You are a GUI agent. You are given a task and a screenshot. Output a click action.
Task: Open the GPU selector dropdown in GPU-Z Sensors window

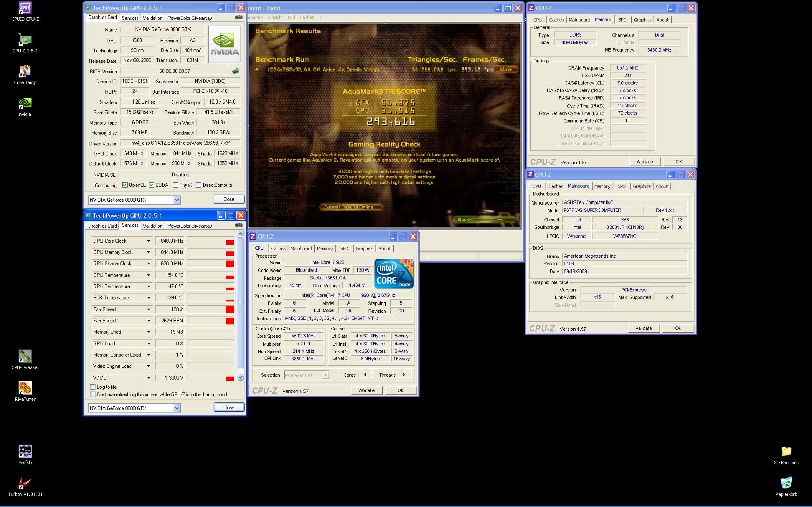click(177, 408)
